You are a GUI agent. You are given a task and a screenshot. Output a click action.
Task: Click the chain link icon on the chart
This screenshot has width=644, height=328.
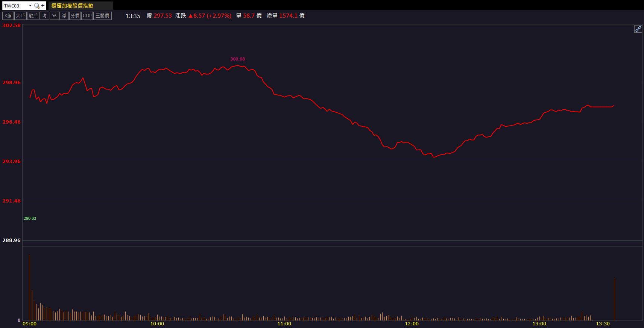638,29
